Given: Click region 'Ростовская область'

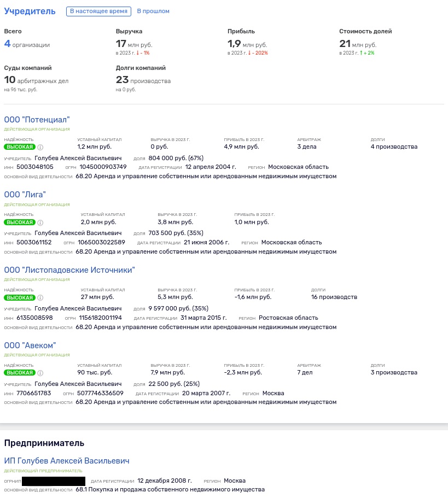Looking at the screenshot, I should point(288,318).
